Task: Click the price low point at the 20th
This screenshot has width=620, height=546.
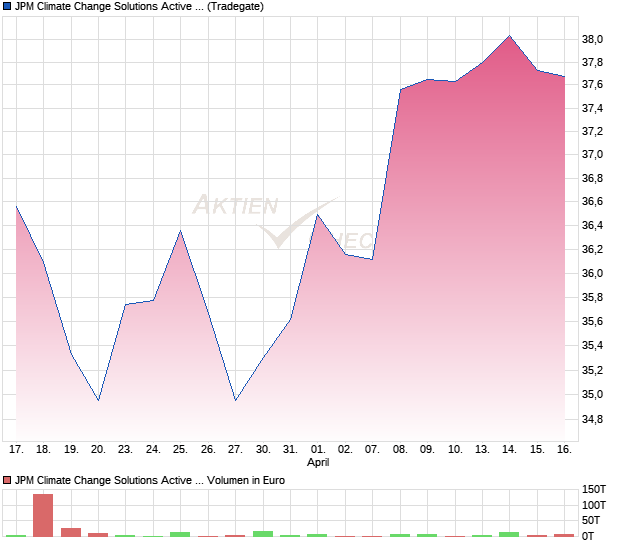Action: click(x=98, y=400)
